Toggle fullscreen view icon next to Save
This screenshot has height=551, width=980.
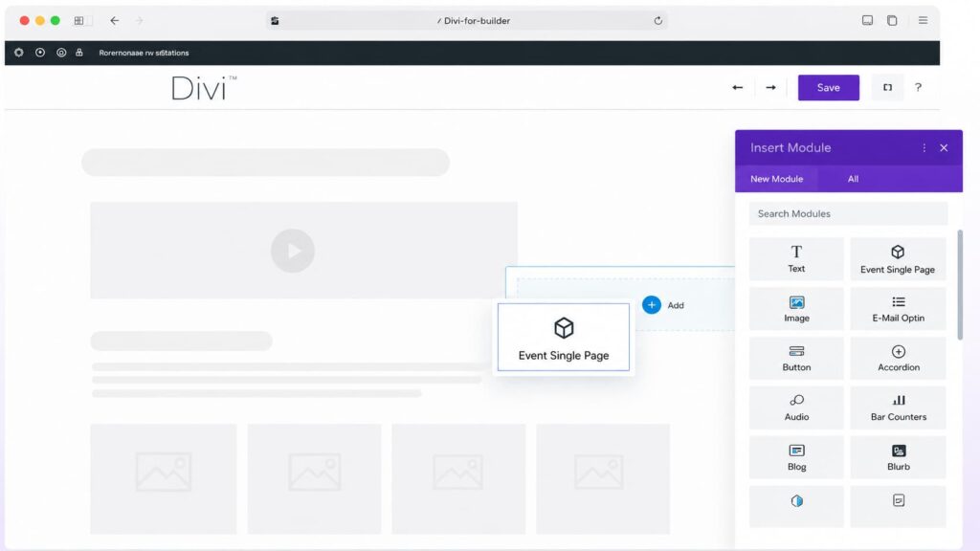click(887, 87)
